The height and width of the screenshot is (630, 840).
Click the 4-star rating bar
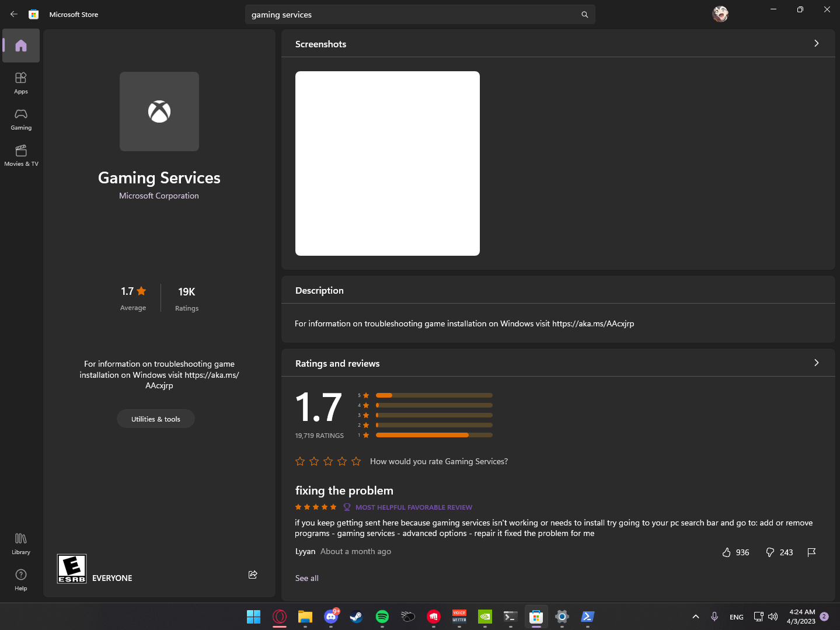click(x=434, y=405)
